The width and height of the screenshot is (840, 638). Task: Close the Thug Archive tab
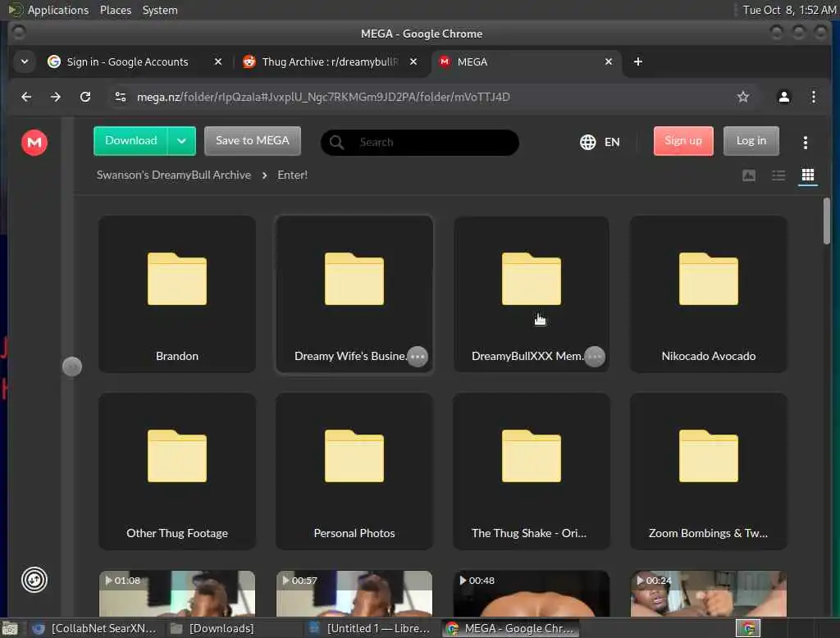click(413, 62)
